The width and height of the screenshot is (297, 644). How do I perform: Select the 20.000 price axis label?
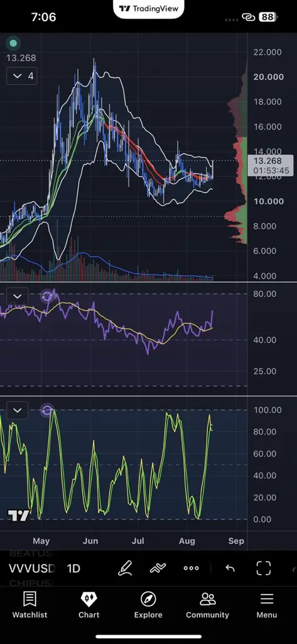(269, 77)
